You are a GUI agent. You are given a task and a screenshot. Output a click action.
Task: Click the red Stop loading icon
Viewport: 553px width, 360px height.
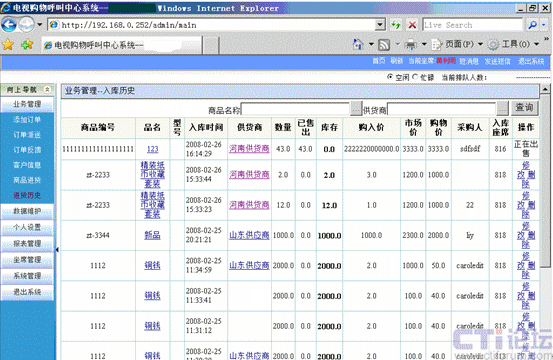coord(412,25)
